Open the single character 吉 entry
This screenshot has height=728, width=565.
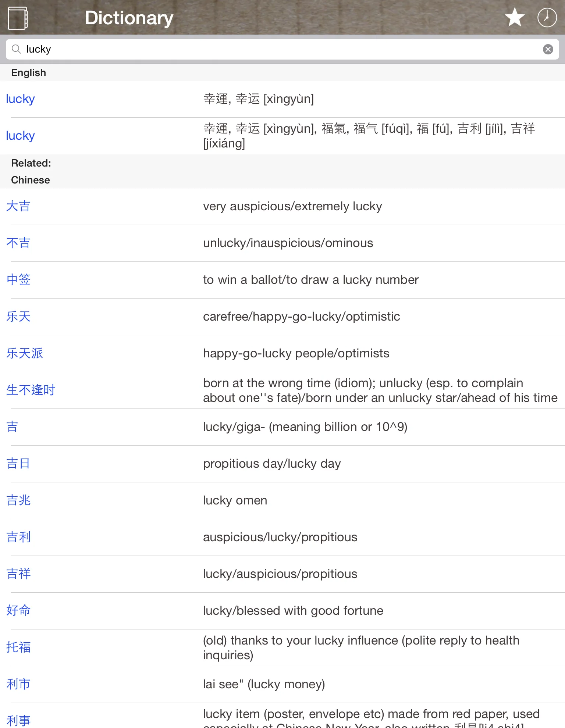[x=282, y=427]
